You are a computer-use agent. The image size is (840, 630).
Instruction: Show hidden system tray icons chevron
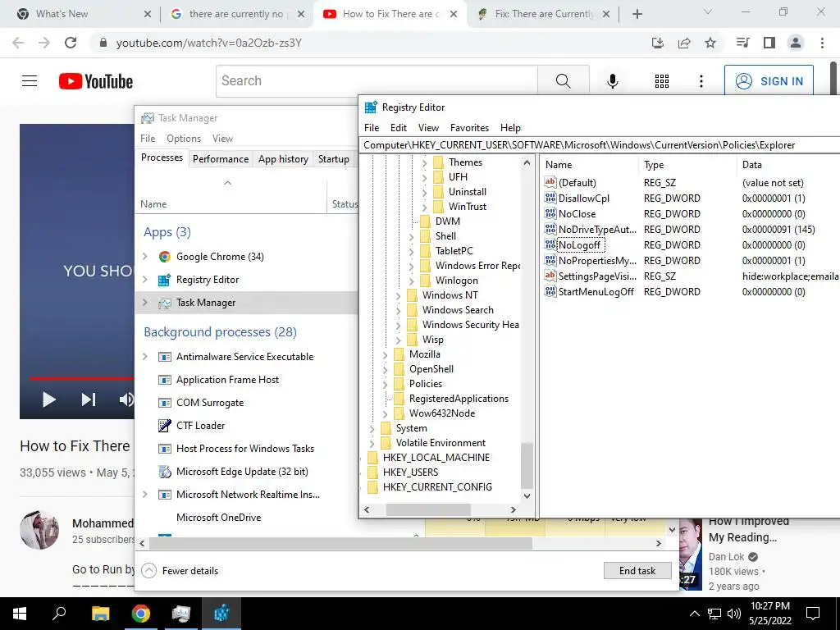point(694,614)
